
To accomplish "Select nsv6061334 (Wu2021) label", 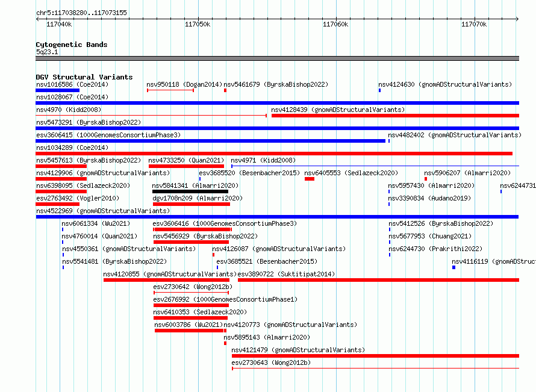I will click(96, 223).
